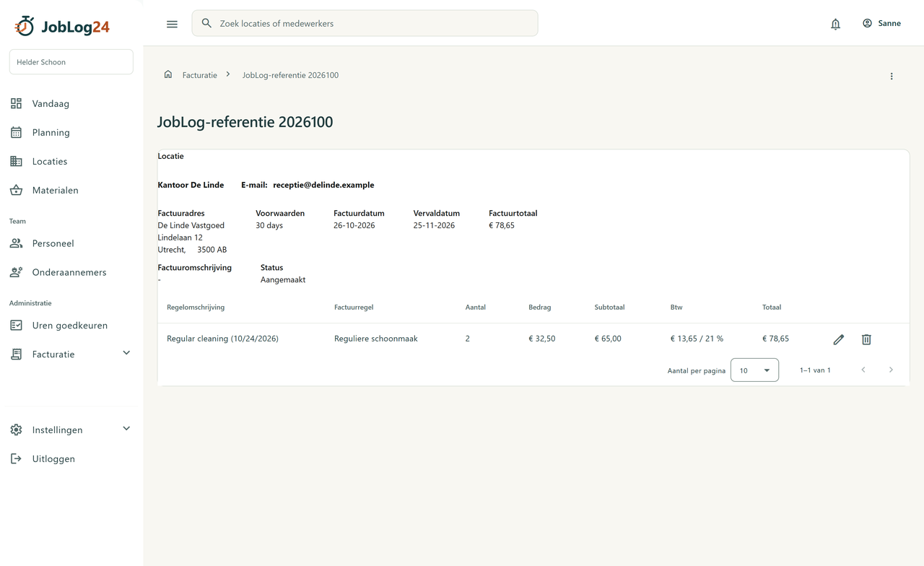924x566 pixels.
Task: Click the Regular cleaning (10/24/2026) cell
Action: [x=222, y=339]
